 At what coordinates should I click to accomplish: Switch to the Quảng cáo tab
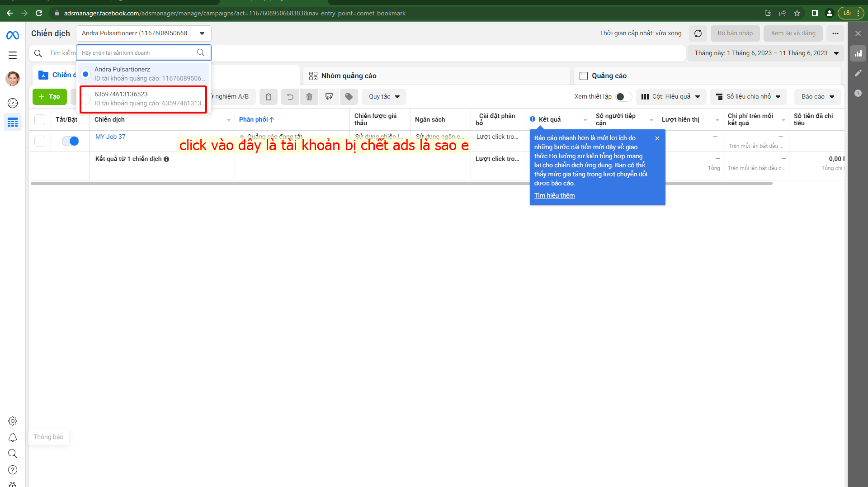[x=707, y=76]
